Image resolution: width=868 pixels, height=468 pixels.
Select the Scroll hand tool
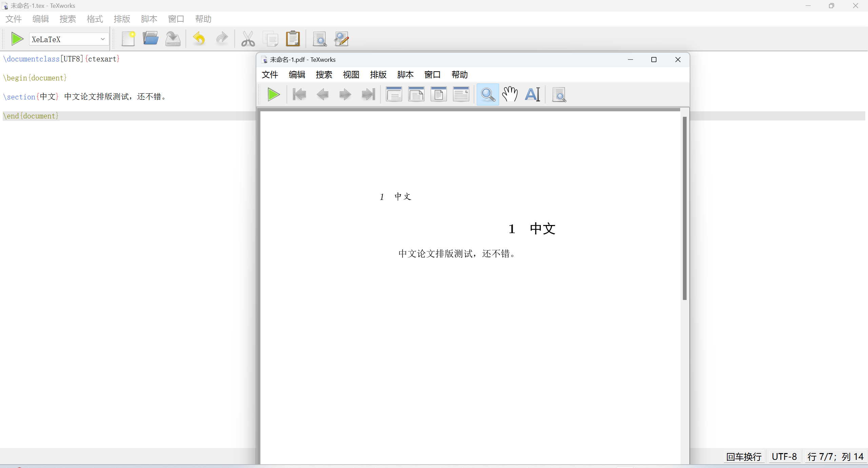tap(510, 94)
